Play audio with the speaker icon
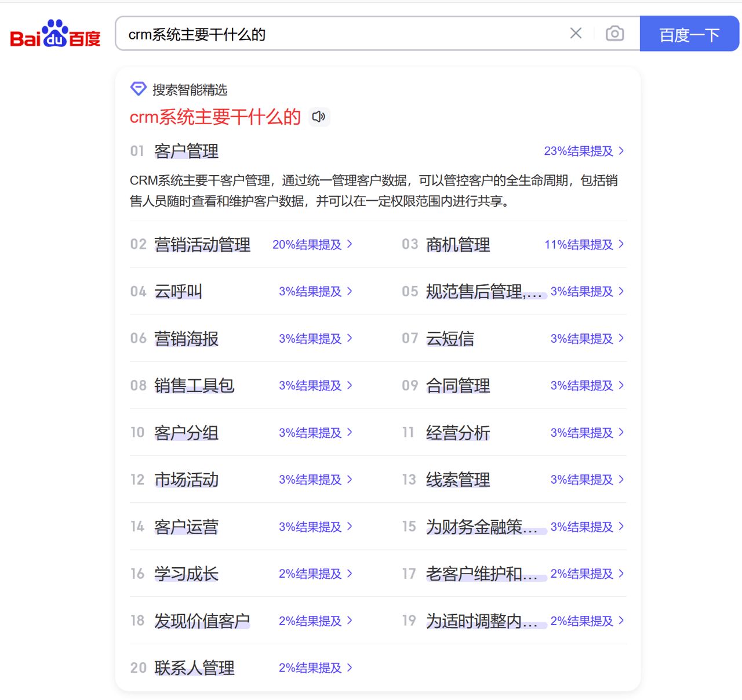Screen dimensions: 742x700 [x=319, y=117]
